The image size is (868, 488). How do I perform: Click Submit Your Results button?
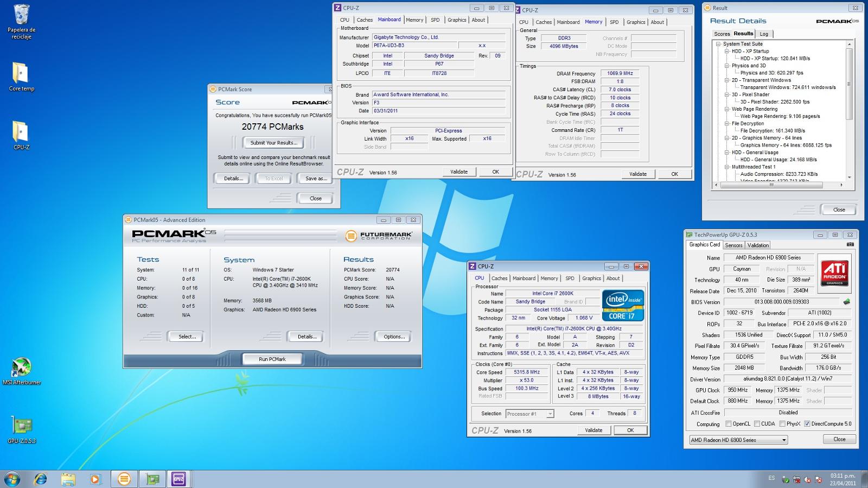pyautogui.click(x=274, y=143)
